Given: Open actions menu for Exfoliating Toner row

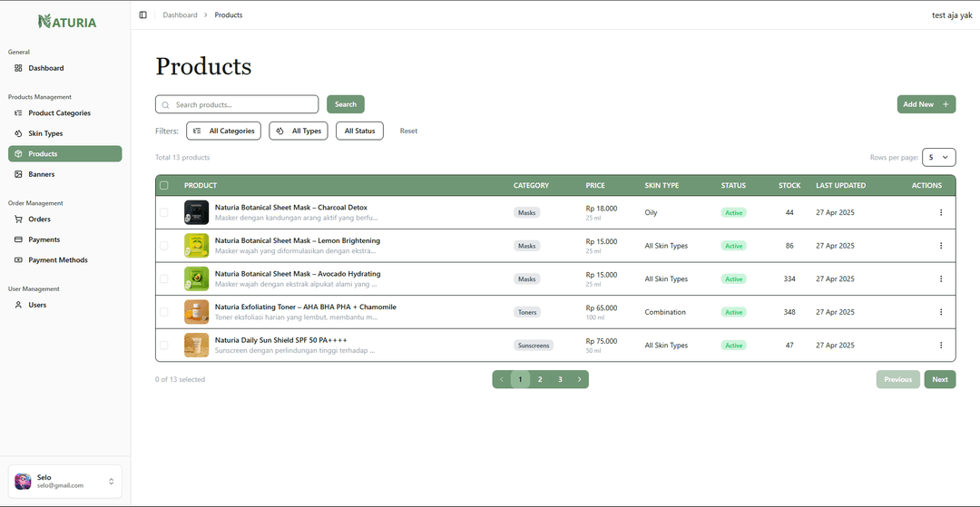Looking at the screenshot, I should [x=941, y=312].
